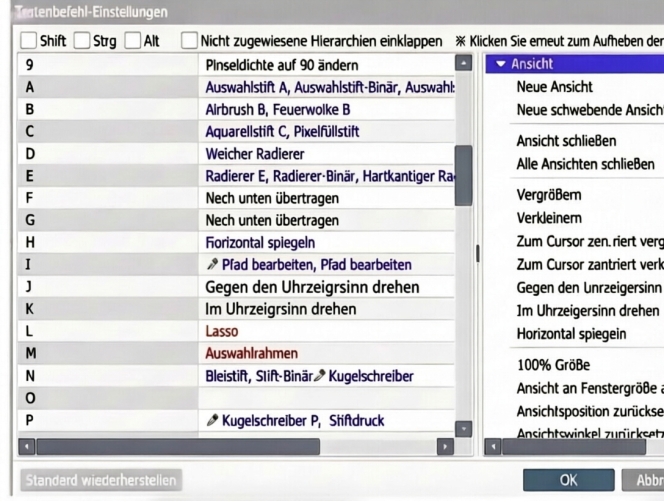Click the vertical scrollbar thumb of the key list
This screenshot has width=664, height=502.
463,175
